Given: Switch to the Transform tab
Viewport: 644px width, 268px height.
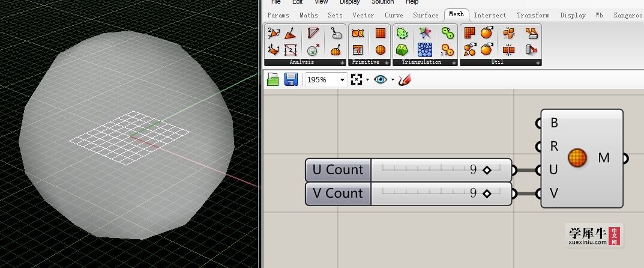Looking at the screenshot, I should pyautogui.click(x=533, y=15).
